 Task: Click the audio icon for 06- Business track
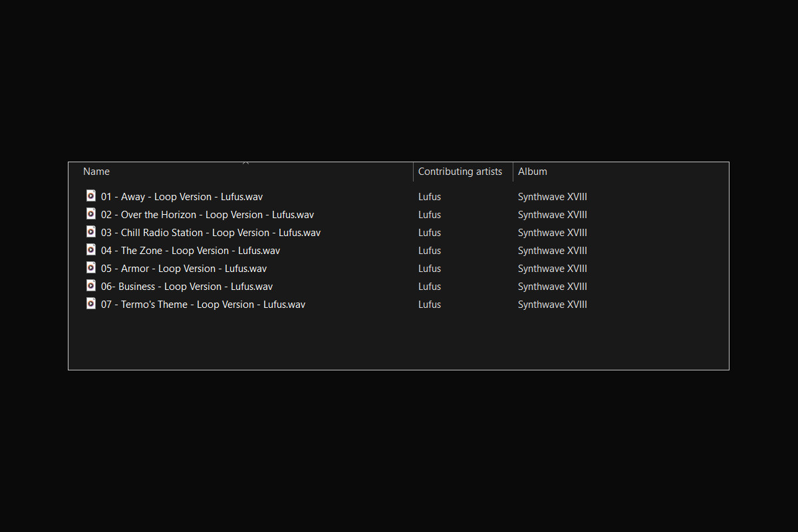point(91,286)
